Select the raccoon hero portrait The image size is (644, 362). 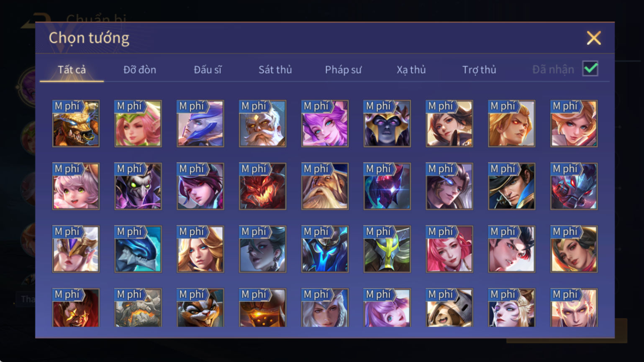tap(200, 308)
